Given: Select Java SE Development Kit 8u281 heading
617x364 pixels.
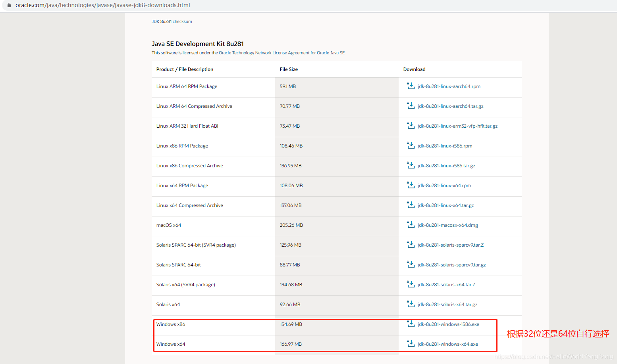Looking at the screenshot, I should [x=198, y=44].
